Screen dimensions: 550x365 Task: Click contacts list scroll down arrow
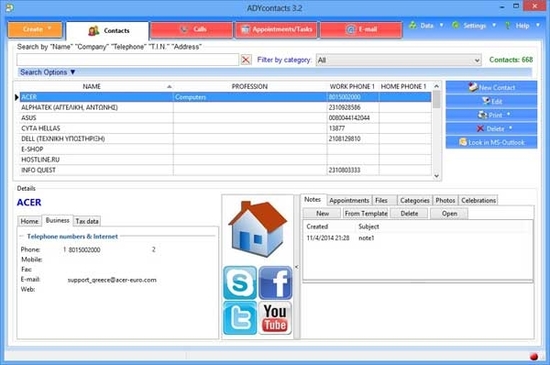tap(436, 176)
